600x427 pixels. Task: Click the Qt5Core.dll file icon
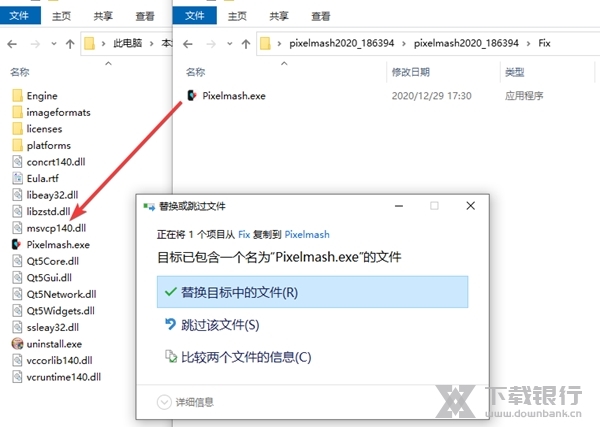click(x=17, y=261)
